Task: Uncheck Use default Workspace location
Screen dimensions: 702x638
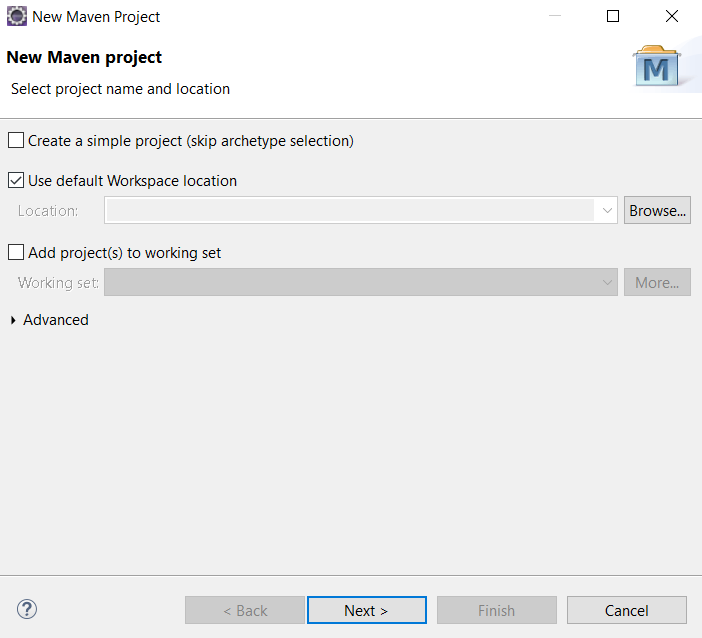Action: pyautogui.click(x=16, y=180)
